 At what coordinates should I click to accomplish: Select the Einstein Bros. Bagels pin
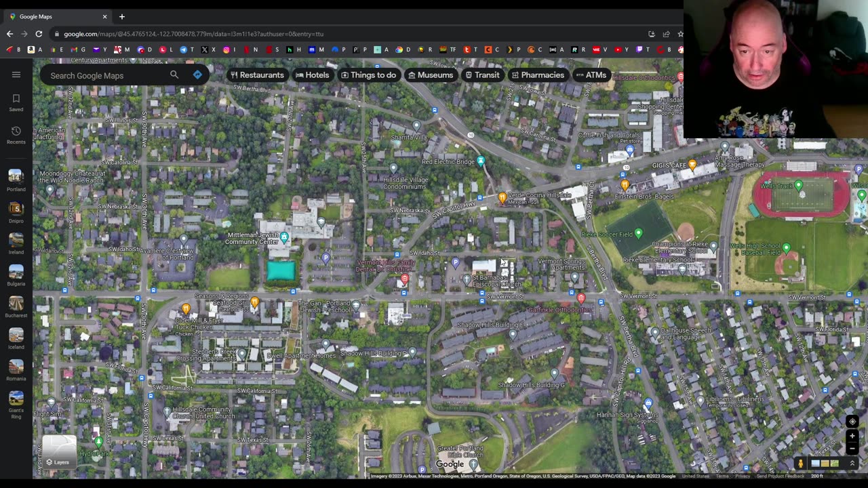click(625, 184)
